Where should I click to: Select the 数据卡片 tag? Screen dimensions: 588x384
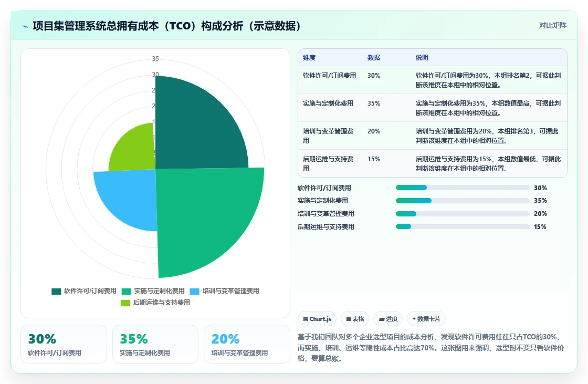coord(426,319)
